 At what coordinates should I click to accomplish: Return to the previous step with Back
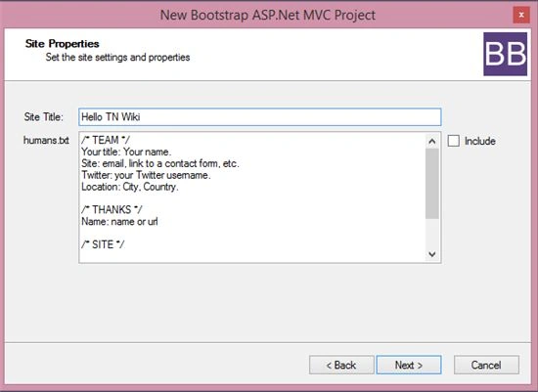(341, 365)
